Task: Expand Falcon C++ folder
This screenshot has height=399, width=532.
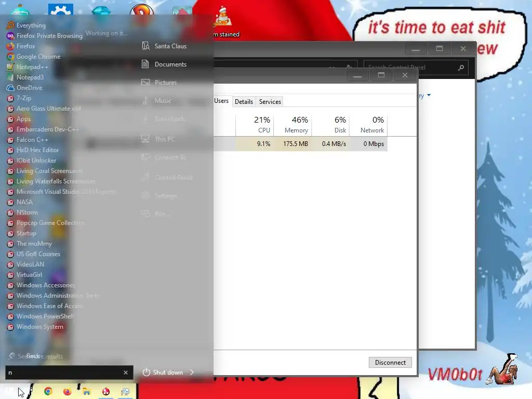Action: point(28,140)
